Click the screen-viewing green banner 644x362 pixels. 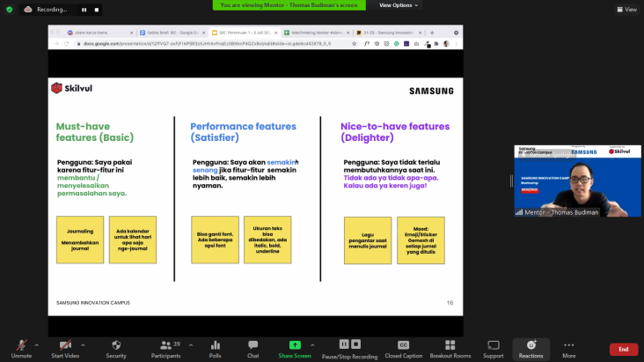point(289,5)
